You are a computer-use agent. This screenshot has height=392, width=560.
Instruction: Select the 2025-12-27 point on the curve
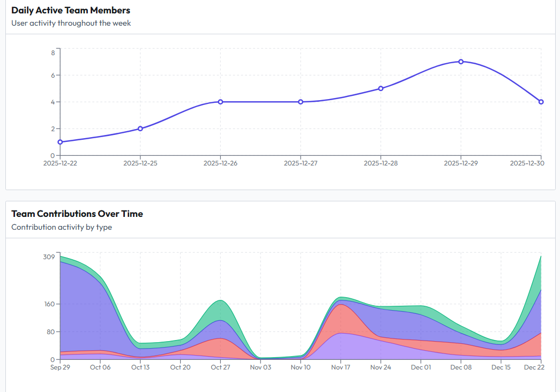click(301, 101)
